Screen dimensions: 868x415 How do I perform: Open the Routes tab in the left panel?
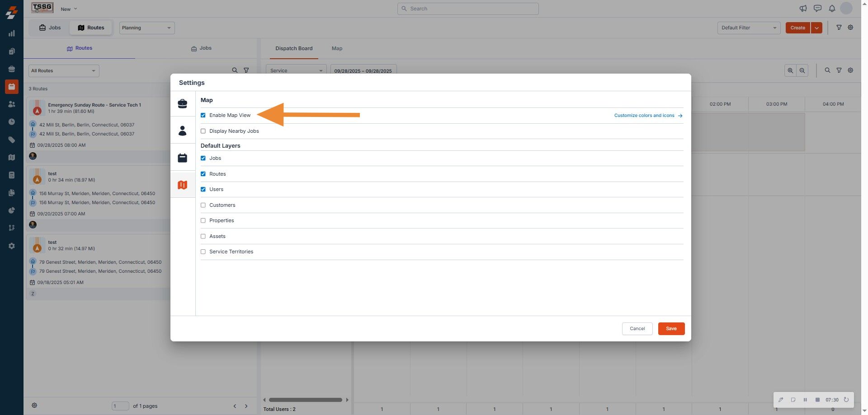click(x=80, y=48)
